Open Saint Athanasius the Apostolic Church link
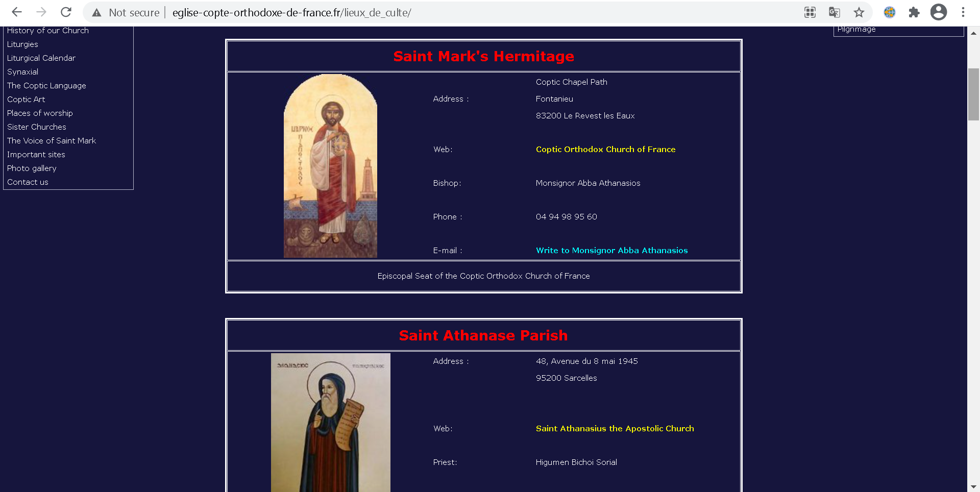980x492 pixels. [x=615, y=428]
